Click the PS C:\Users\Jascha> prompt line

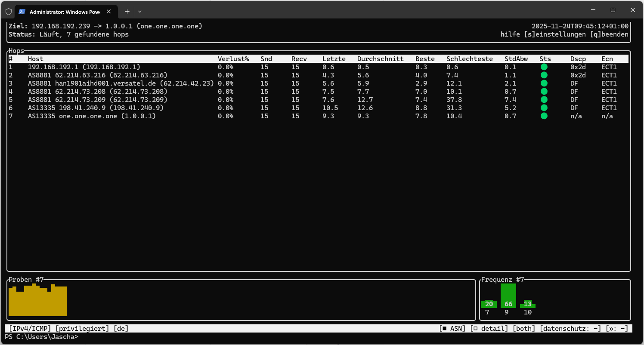tap(42, 337)
